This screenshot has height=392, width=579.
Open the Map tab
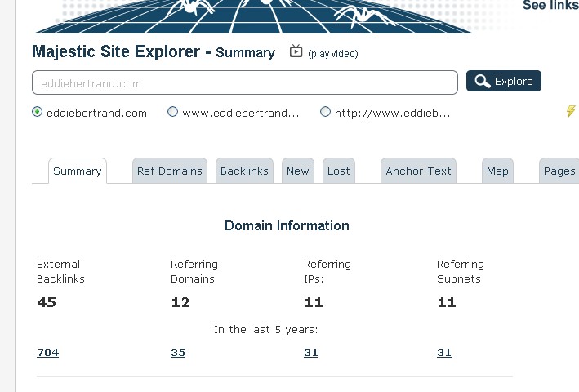pyautogui.click(x=497, y=171)
